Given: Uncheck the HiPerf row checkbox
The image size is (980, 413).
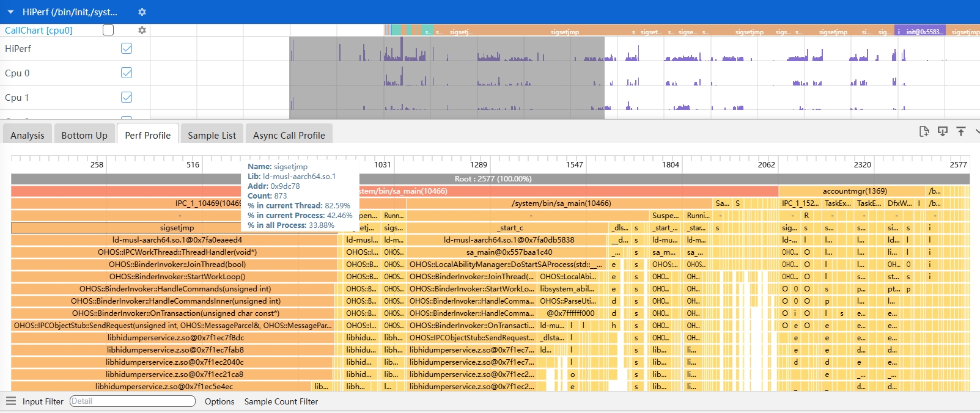Looking at the screenshot, I should [x=127, y=48].
